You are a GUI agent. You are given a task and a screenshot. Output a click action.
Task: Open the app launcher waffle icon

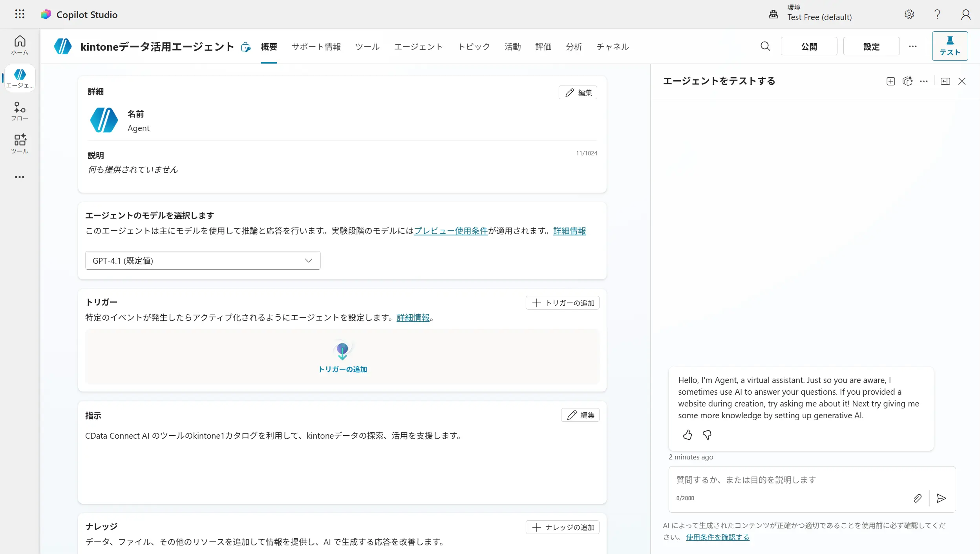coord(20,15)
